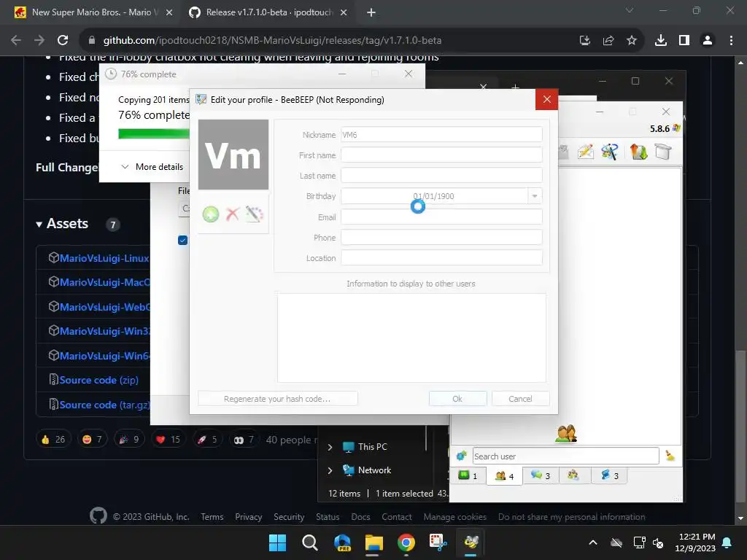Click the pencil-and-envelope compose icon in BeeBEEP toolbar
The image size is (747, 560).
(586, 152)
